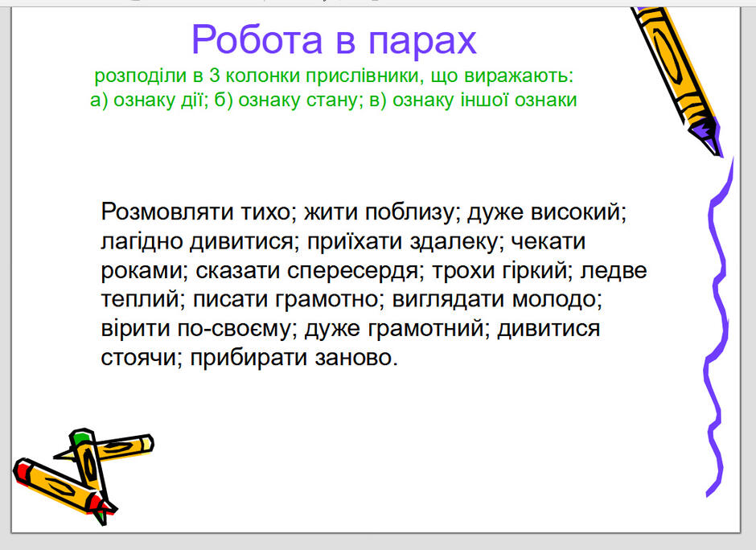Select the crossed crayons clipart image
This screenshot has height=550, width=756.
(83, 476)
